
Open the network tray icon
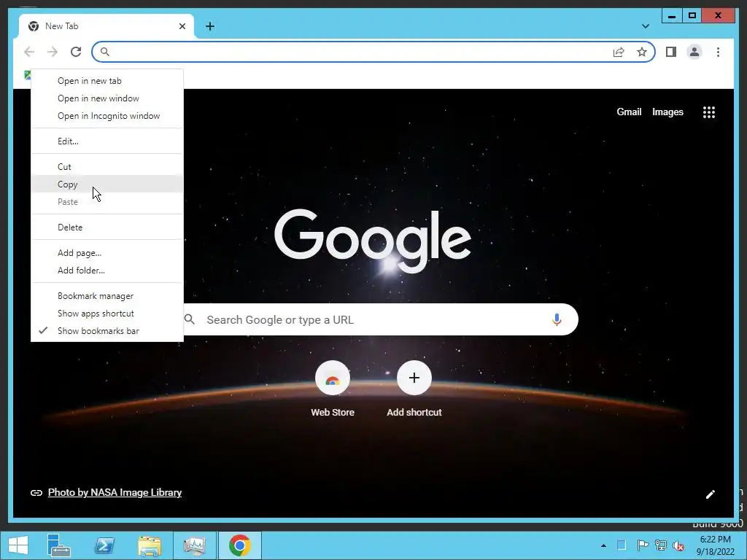pyautogui.click(x=660, y=545)
